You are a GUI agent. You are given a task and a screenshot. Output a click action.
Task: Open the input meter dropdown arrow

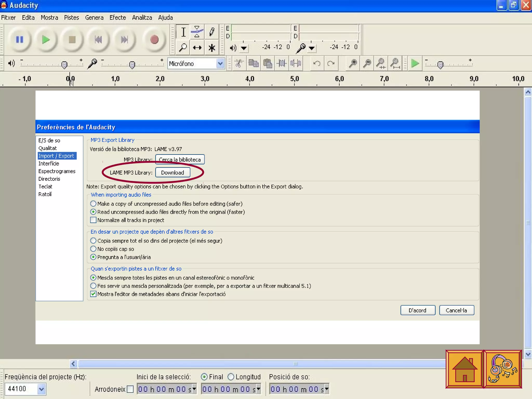pyautogui.click(x=312, y=48)
